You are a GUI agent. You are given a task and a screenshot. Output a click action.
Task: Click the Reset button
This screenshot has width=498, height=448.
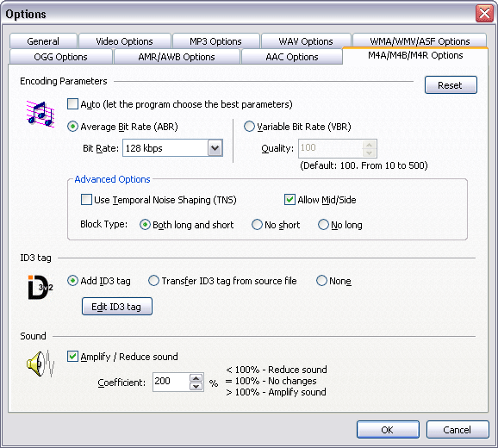tap(451, 84)
